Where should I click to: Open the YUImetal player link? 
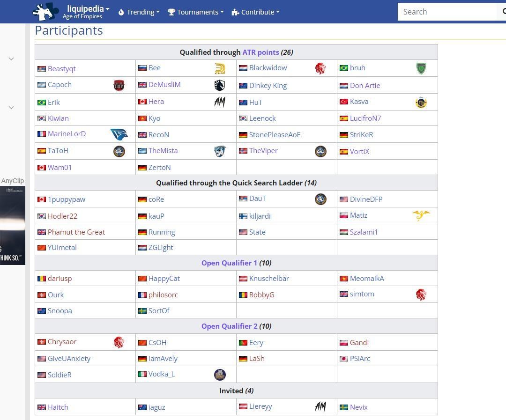[62, 247]
